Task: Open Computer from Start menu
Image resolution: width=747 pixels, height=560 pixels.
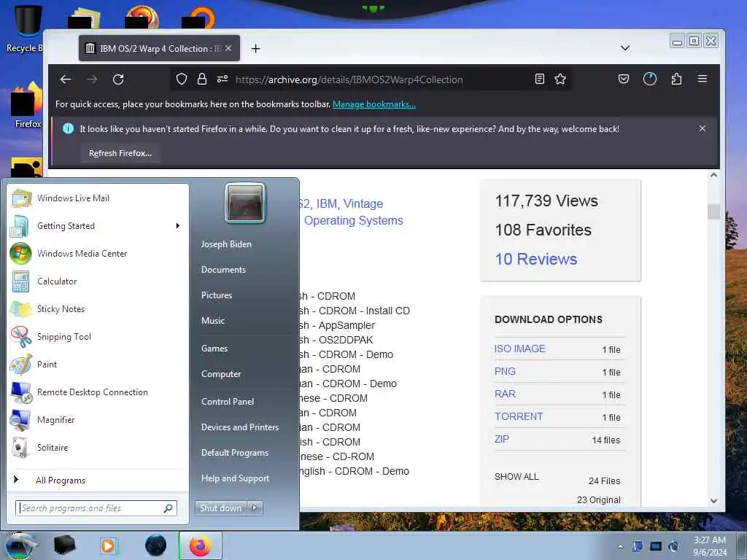Action: [221, 374]
